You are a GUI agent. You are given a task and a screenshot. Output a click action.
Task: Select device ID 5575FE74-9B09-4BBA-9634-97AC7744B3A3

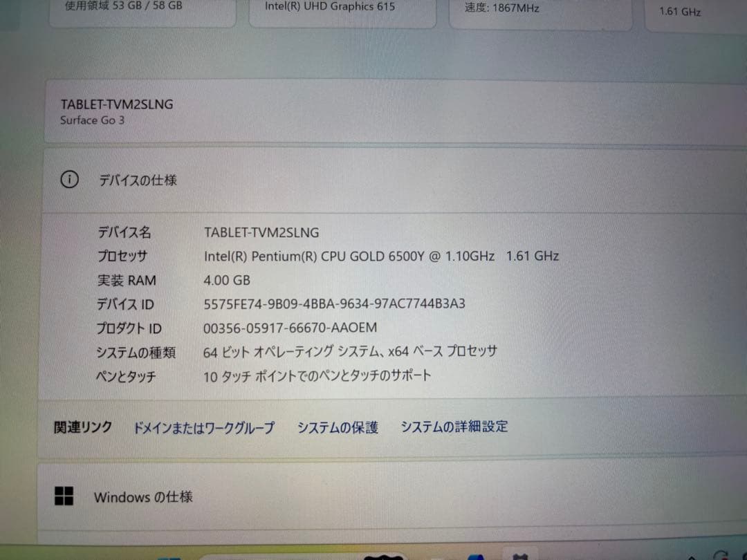click(335, 304)
